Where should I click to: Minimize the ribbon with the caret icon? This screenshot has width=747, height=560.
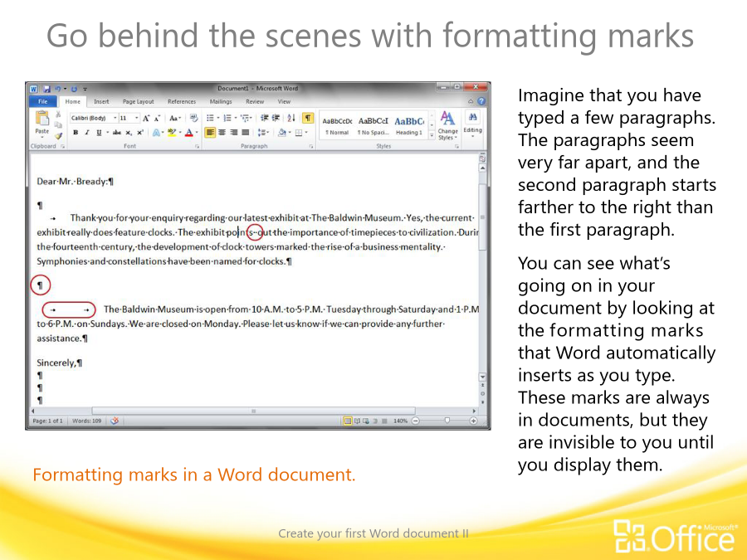pos(471,101)
